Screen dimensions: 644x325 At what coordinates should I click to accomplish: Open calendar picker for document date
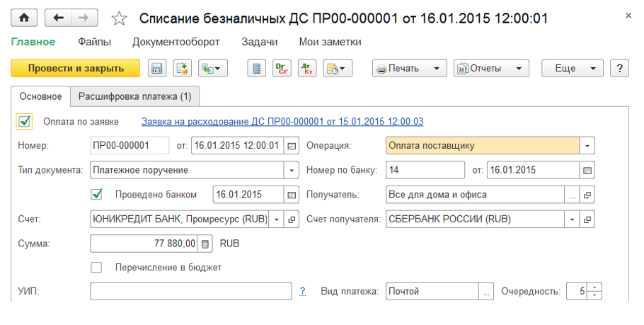click(x=292, y=146)
